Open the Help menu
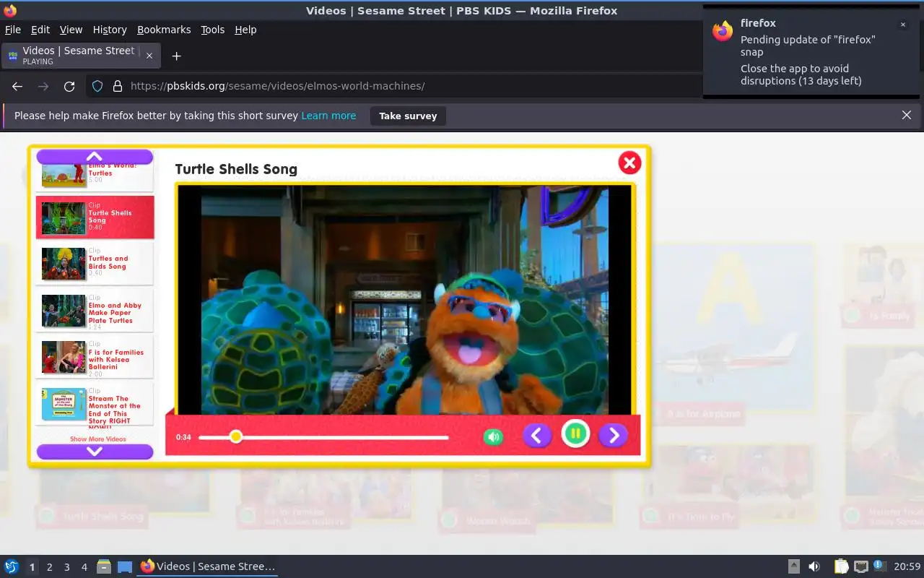This screenshot has height=578, width=924. [x=245, y=30]
